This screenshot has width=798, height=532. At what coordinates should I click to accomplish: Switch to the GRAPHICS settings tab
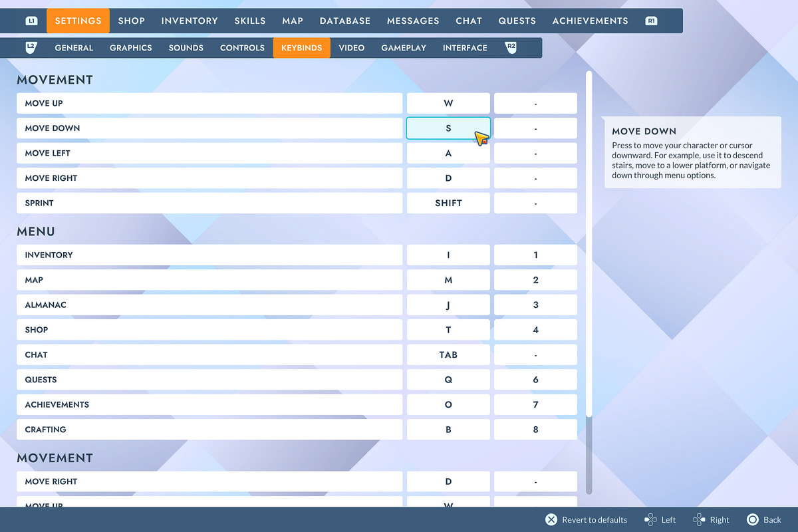pyautogui.click(x=130, y=47)
